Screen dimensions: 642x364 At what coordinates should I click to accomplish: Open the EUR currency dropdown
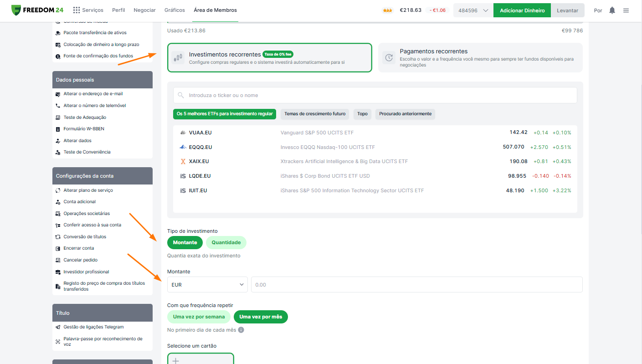(207, 285)
